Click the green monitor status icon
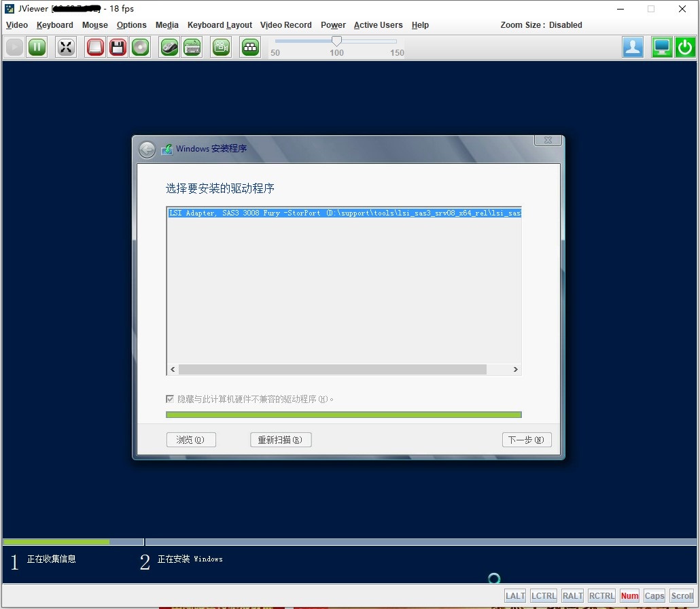Viewport: 700px width, 609px height. click(x=662, y=47)
